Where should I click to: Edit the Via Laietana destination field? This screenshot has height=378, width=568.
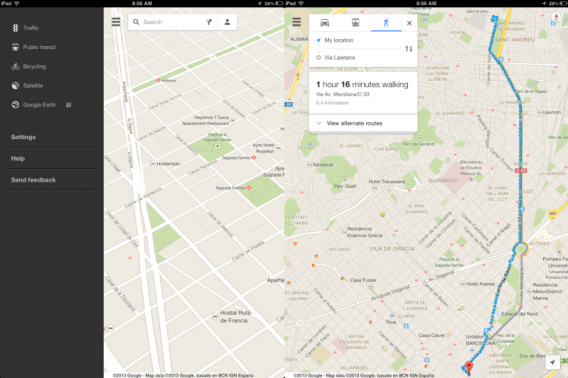(x=339, y=58)
